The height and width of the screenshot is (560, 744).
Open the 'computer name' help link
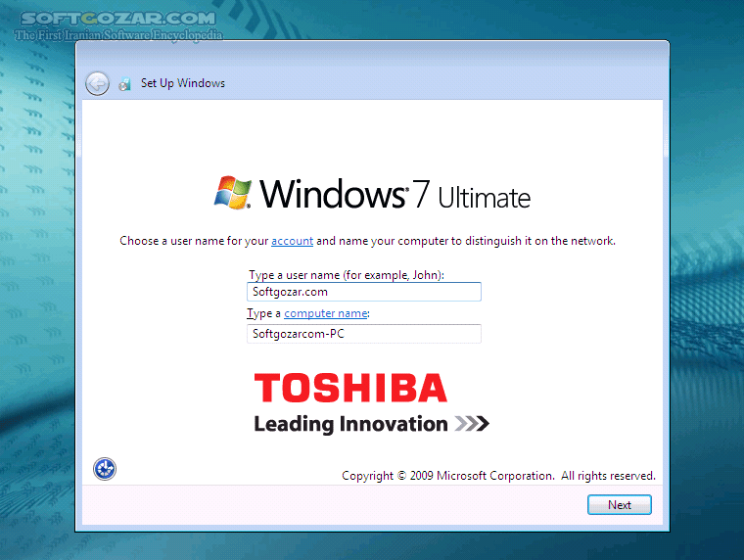(x=325, y=313)
